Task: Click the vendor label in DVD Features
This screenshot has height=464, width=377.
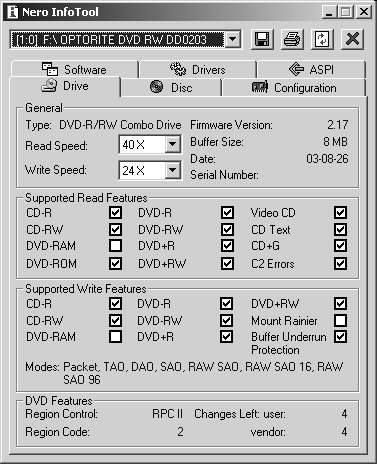Action: click(x=268, y=432)
